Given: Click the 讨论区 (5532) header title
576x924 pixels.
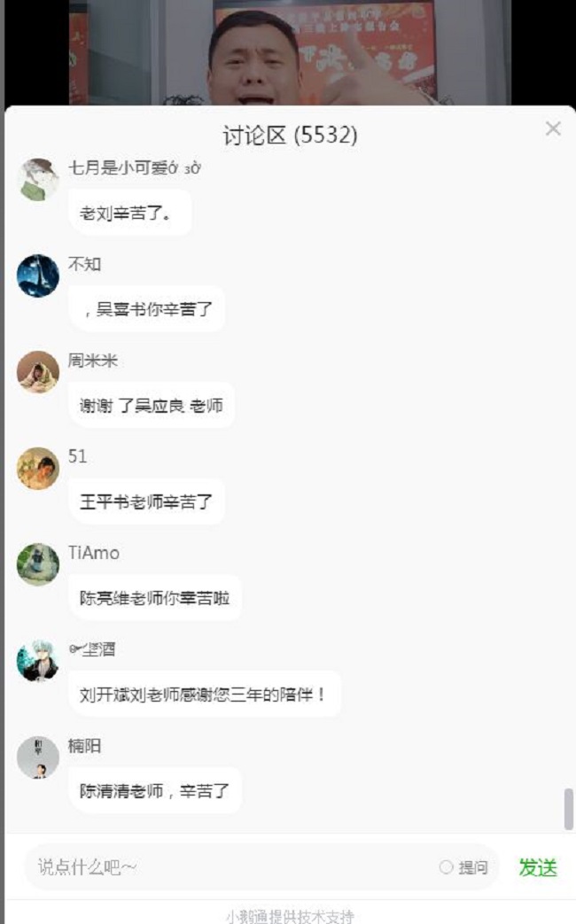Looking at the screenshot, I should click(x=290, y=136).
